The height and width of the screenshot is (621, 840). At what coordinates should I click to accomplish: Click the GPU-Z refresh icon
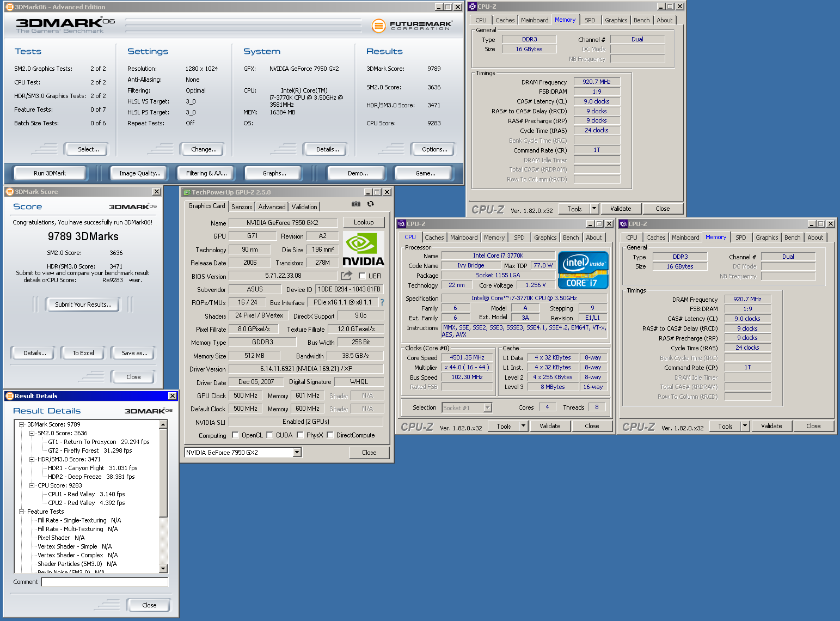point(371,204)
